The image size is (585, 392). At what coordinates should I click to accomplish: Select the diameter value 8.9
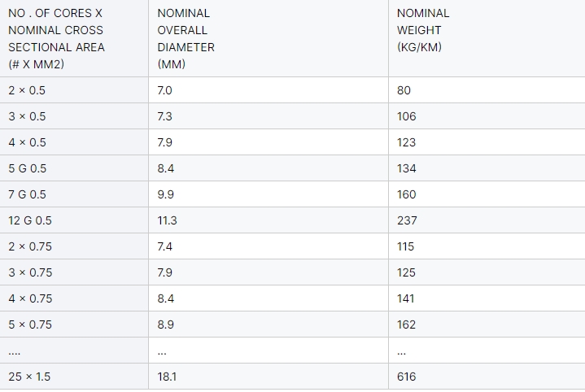[x=166, y=324]
